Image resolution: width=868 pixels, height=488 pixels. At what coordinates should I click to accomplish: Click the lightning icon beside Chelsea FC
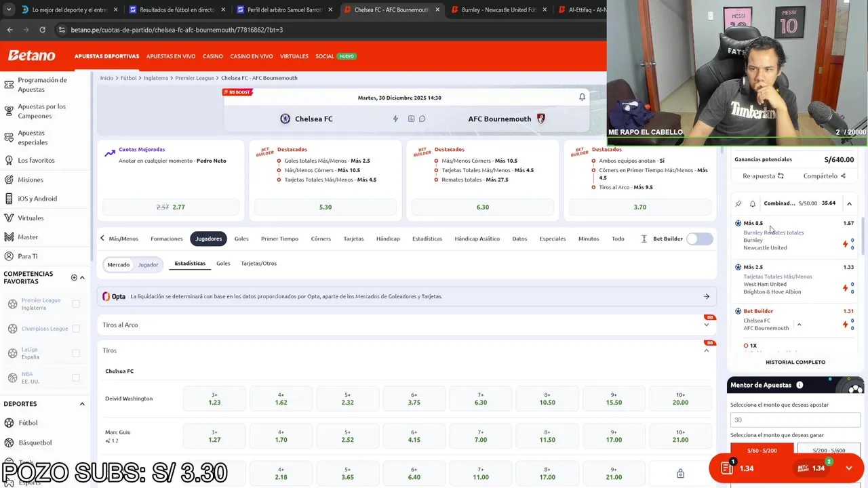pos(395,119)
